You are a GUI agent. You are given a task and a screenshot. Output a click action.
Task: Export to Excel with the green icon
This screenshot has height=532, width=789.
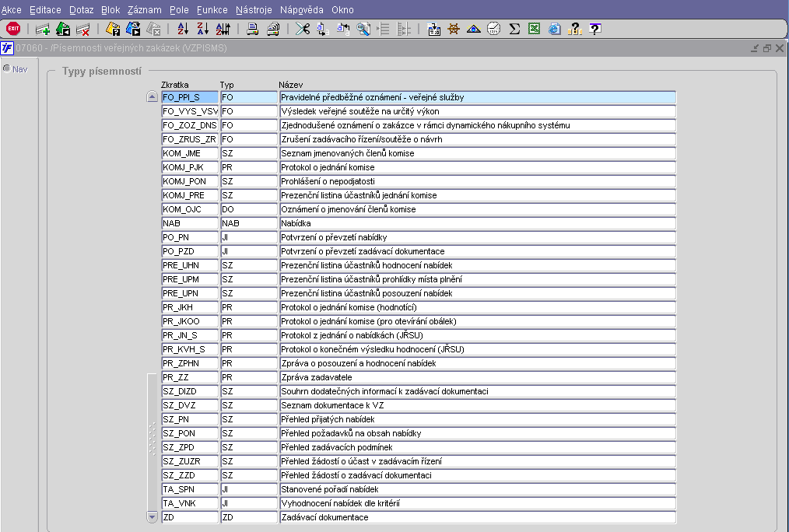pyautogui.click(x=534, y=29)
